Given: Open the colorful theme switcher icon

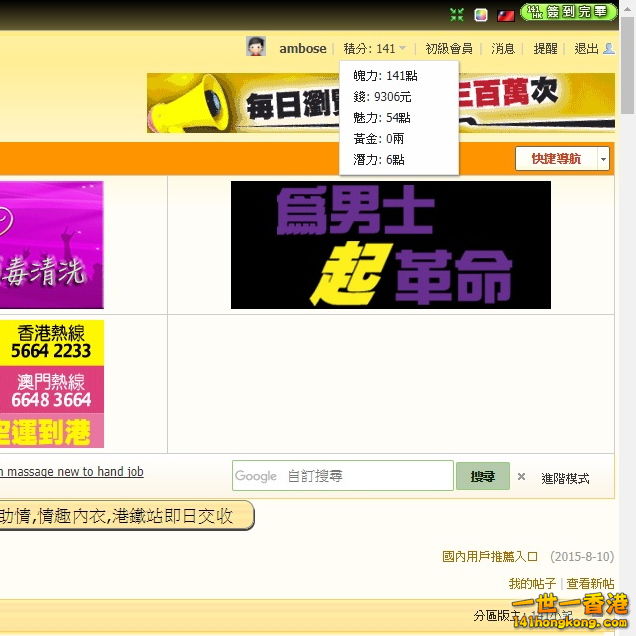Looking at the screenshot, I should click(x=481, y=15).
